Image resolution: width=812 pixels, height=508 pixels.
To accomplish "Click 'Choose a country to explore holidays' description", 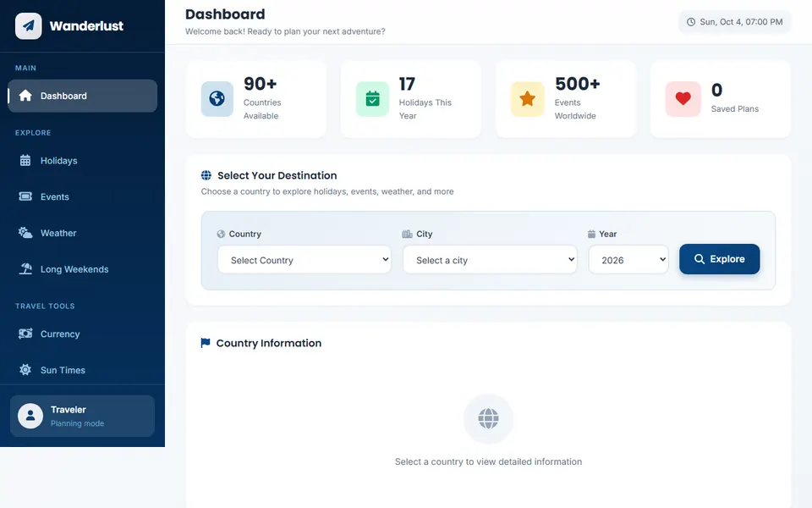I will tap(327, 191).
